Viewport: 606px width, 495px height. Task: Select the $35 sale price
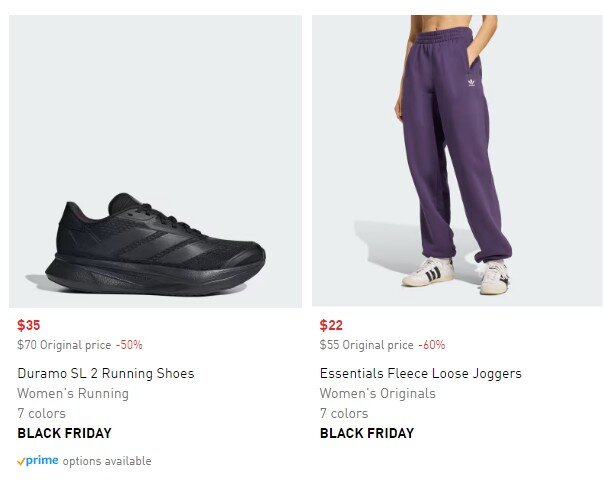[x=29, y=325]
